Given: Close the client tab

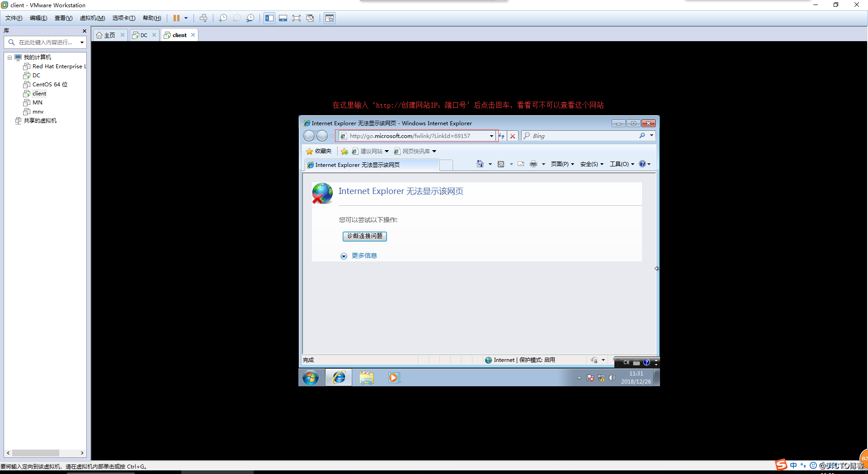Looking at the screenshot, I should (x=193, y=35).
